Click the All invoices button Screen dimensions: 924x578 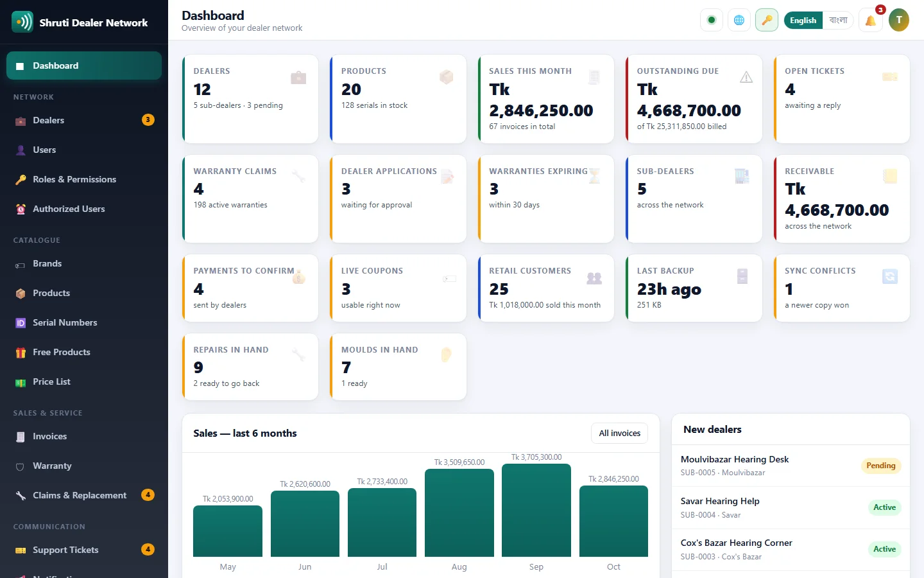click(619, 433)
